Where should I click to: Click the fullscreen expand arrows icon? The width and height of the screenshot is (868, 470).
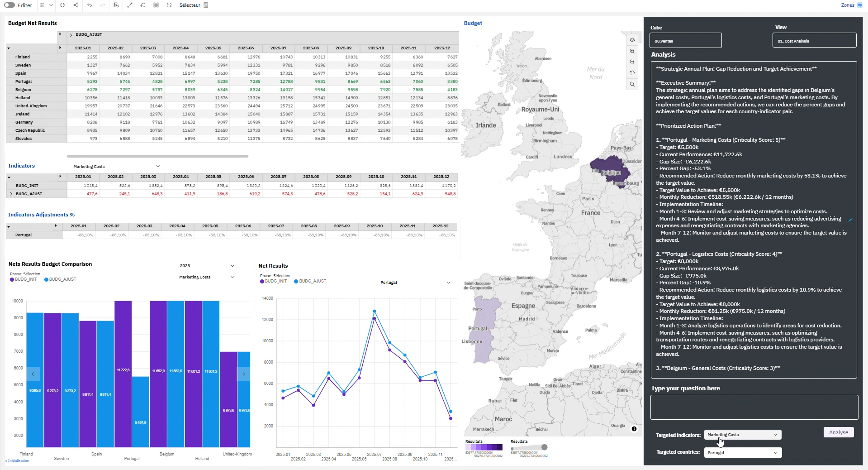130,5
